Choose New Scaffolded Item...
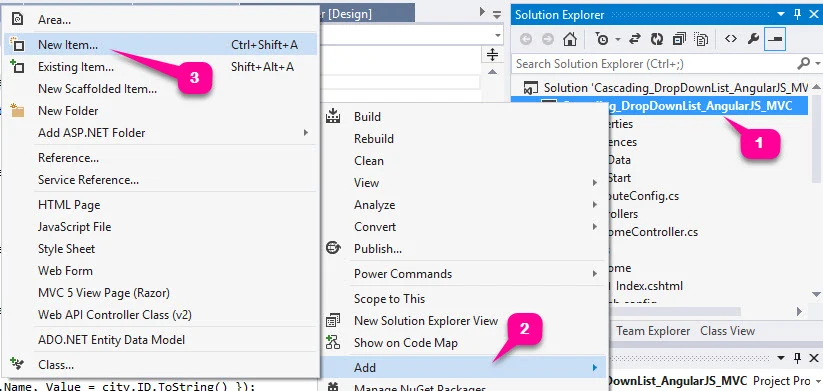The height and width of the screenshot is (391, 823). point(160,89)
